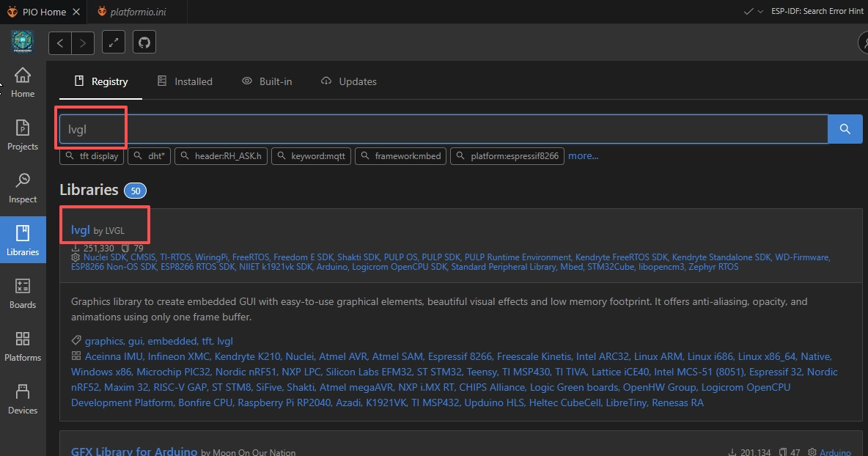Screen dimensions: 868x456
Task: Select the PIO Home editor tab
Action: coord(44,12)
